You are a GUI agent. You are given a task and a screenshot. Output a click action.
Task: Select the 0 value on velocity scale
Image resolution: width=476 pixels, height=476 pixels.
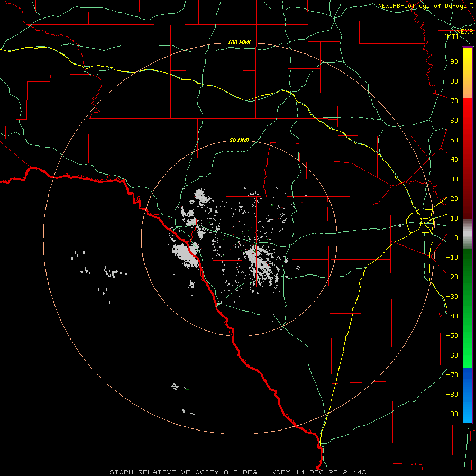click(456, 238)
